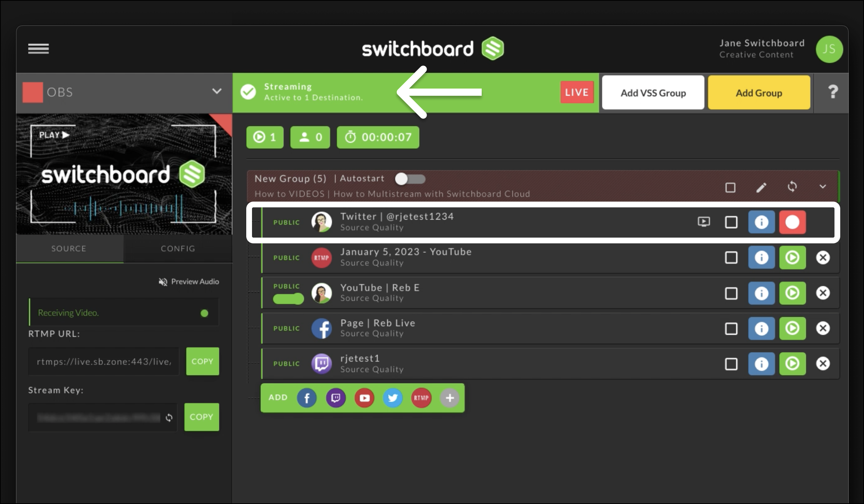Enable checkbox on Twitter @rjetest1234 destination
864x504 pixels.
pos(731,222)
